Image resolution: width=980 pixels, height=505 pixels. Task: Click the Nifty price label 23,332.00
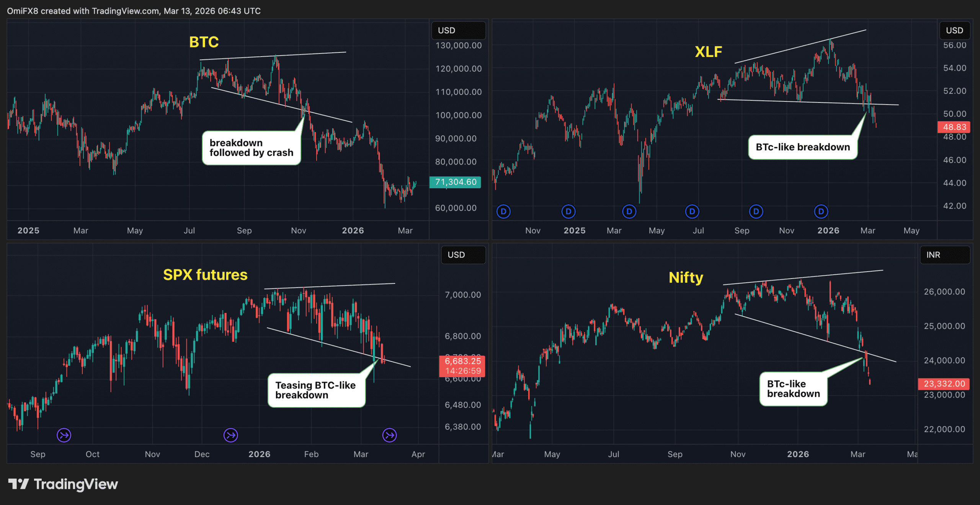point(944,384)
